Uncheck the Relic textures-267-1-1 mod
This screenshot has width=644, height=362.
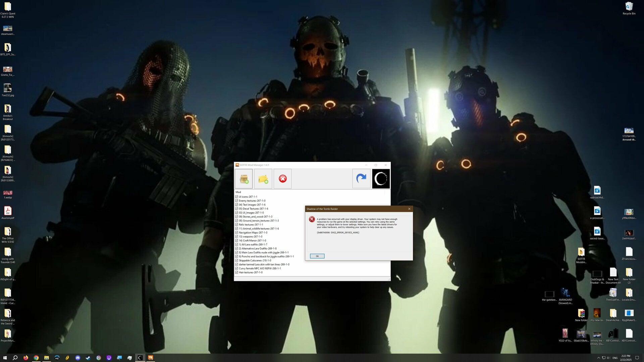pos(236,225)
